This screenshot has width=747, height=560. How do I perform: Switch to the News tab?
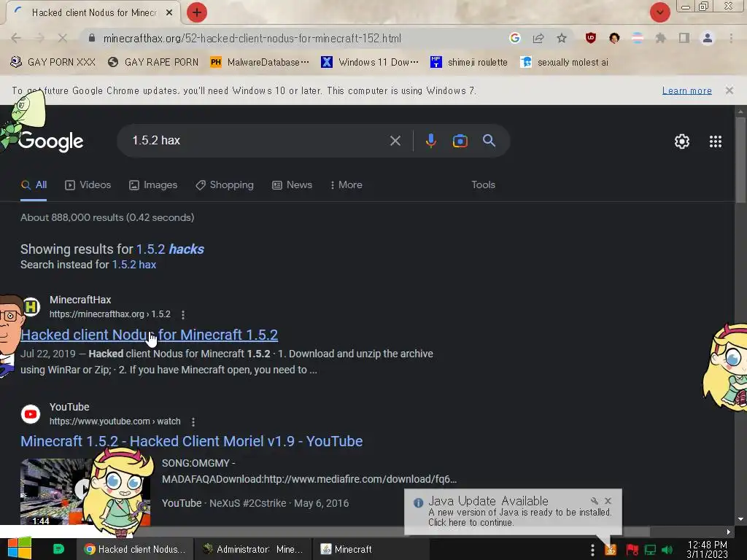point(292,184)
